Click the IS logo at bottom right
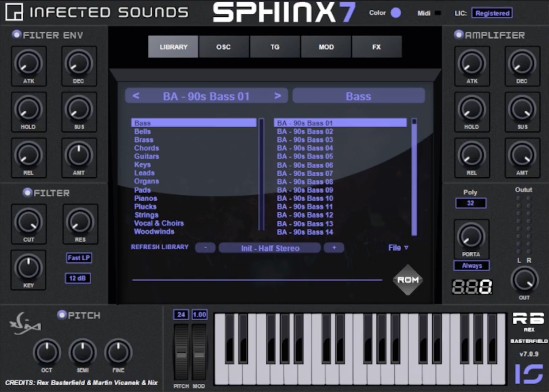Viewport: 549px width, 392px height. [529, 374]
